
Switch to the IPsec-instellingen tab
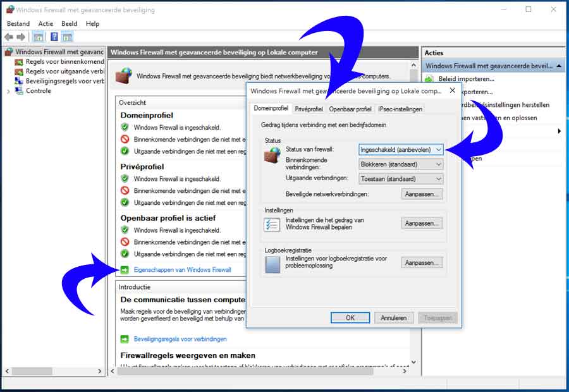(400, 109)
